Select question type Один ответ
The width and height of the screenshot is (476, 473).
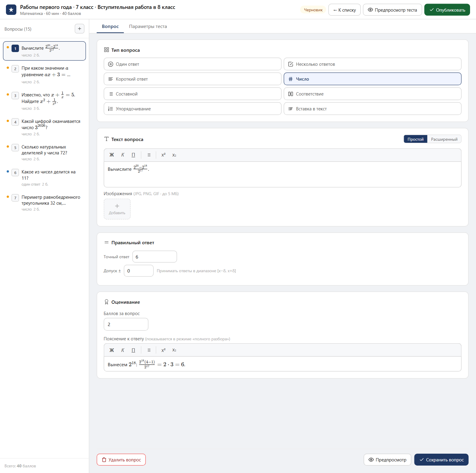tap(192, 64)
